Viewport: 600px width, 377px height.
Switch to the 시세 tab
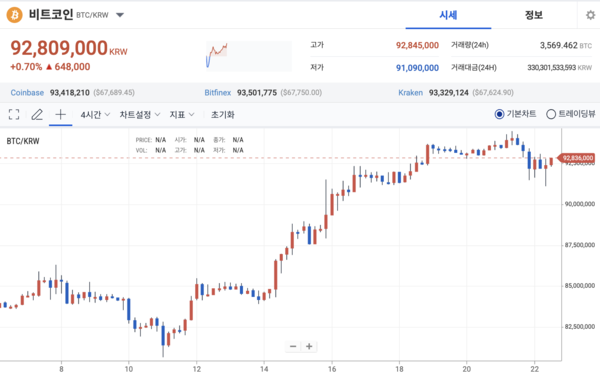448,15
